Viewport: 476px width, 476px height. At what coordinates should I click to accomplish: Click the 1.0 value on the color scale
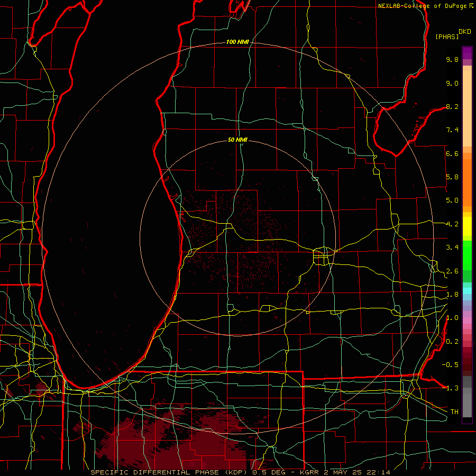tap(452, 318)
